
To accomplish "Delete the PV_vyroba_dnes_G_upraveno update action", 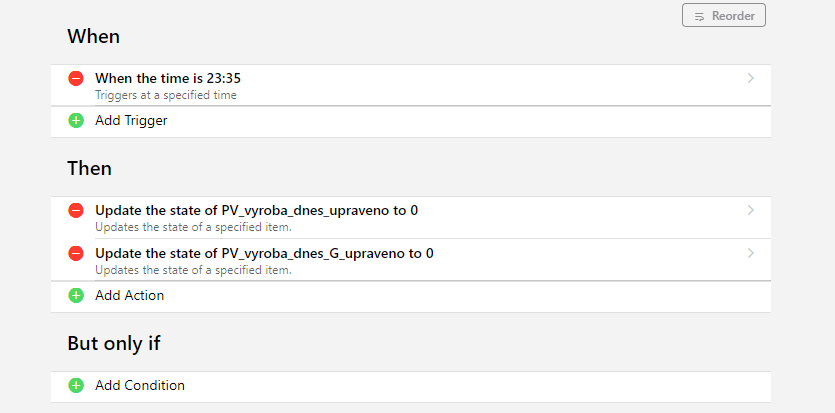I will (76, 253).
